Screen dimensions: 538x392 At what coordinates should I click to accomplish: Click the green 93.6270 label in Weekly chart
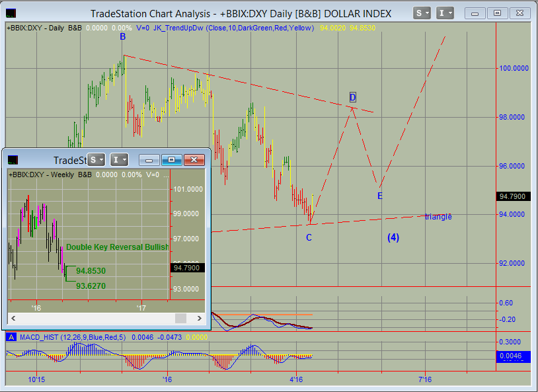coord(91,286)
